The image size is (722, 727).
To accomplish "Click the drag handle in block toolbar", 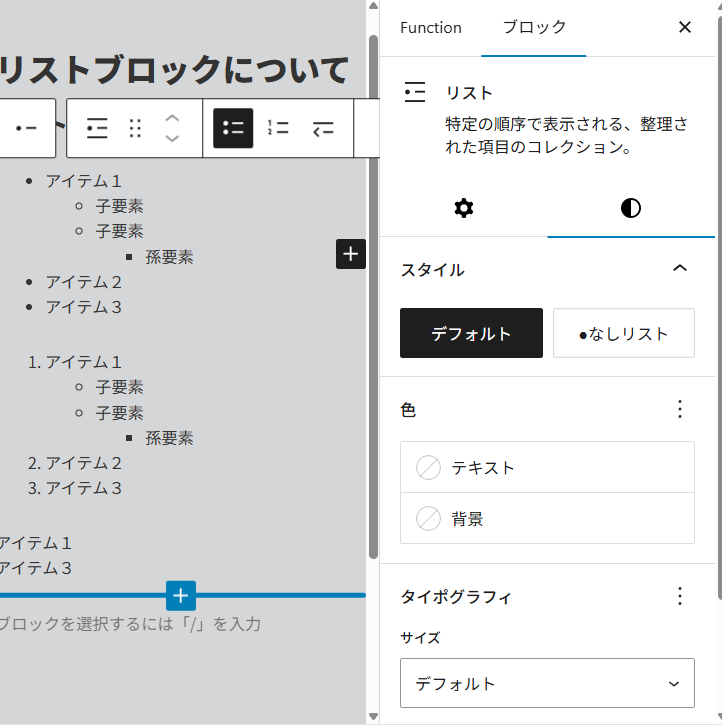I will pyautogui.click(x=136, y=128).
